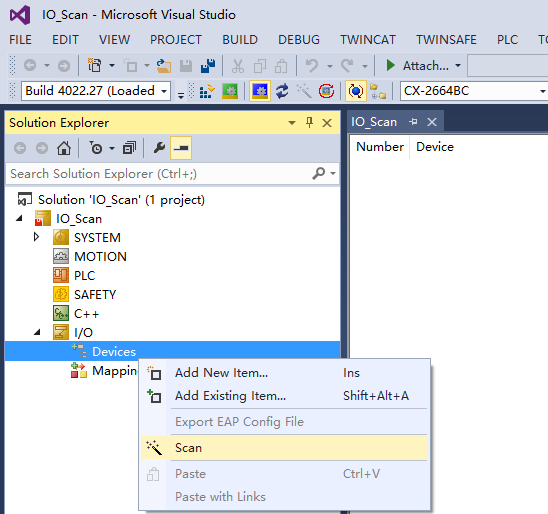548x514 pixels.
Task: Toggle the blue TwinCAT Config Mode icon
Action: tap(260, 91)
